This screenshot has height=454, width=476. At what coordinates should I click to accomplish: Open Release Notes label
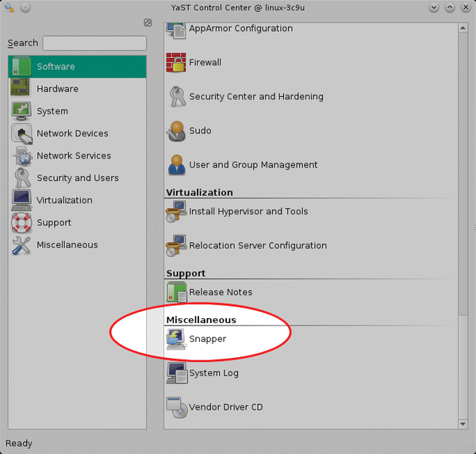pos(221,292)
